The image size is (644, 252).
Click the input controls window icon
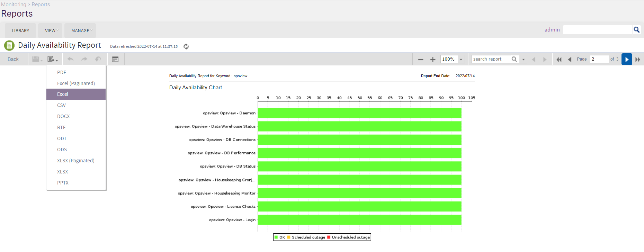pyautogui.click(x=115, y=59)
